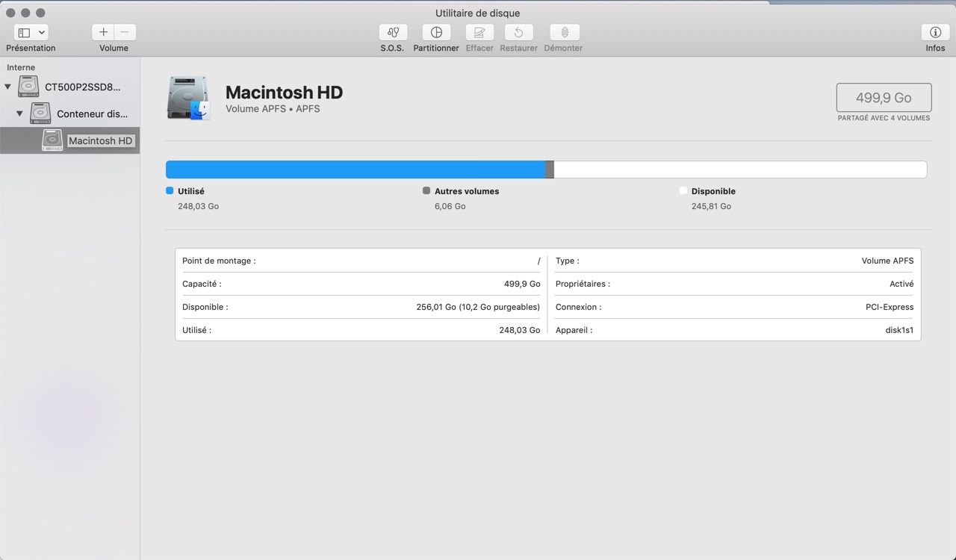Run S.O.S. first aid
This screenshot has height=560, width=956.
[393, 32]
